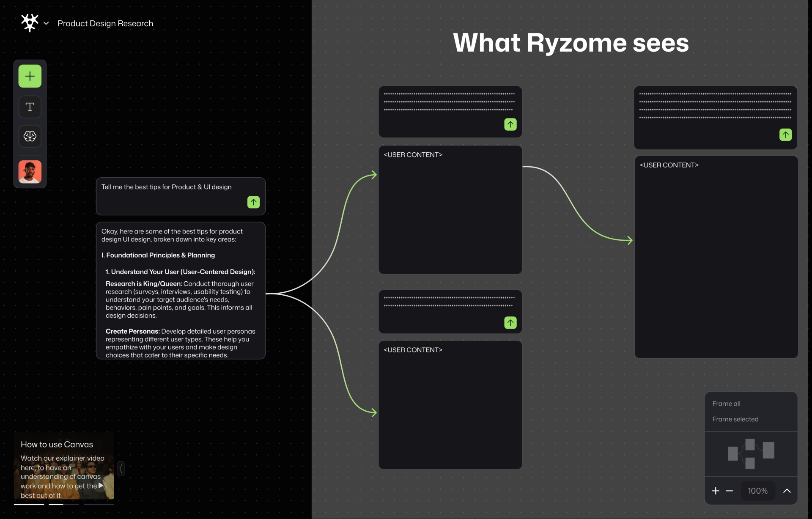Image resolution: width=812 pixels, height=519 pixels.
Task: Click the video progress bar under the Canvas card
Action: [x=64, y=505]
